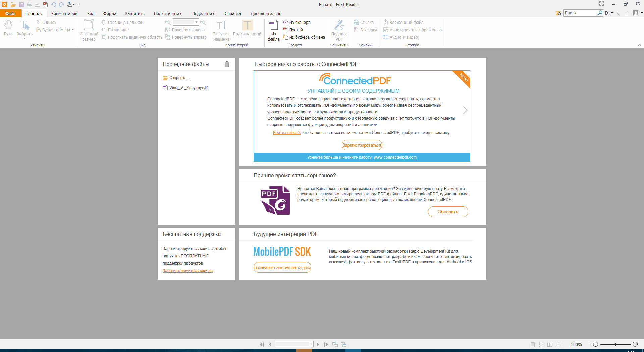Create PDF Из файла
The width and height of the screenshot is (644, 352).
pyautogui.click(x=273, y=31)
